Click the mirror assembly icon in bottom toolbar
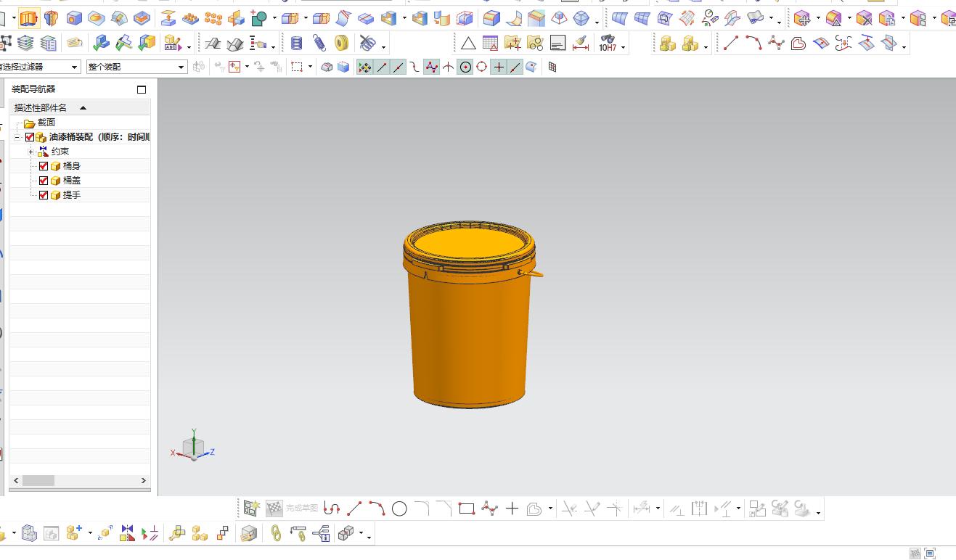The height and width of the screenshot is (560, 956). coord(128,534)
